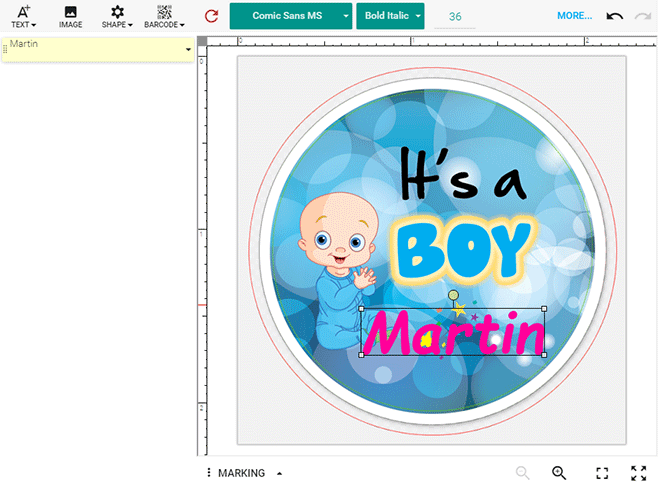This screenshot has width=659, height=488.
Task: Click the Martin text entry field
Action: (x=96, y=50)
